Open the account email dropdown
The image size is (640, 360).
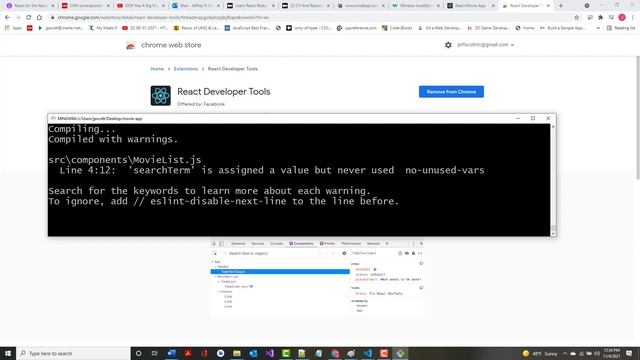click(485, 45)
